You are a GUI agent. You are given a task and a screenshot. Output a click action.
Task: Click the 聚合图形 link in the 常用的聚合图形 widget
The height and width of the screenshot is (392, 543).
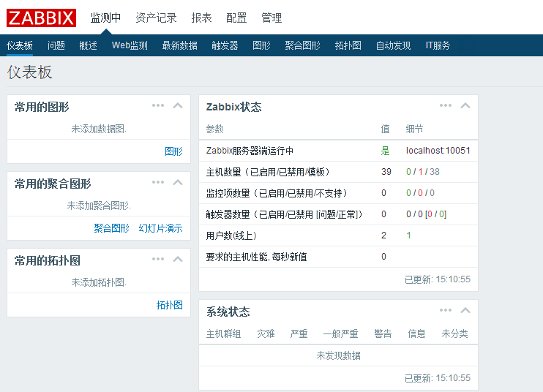[111, 228]
